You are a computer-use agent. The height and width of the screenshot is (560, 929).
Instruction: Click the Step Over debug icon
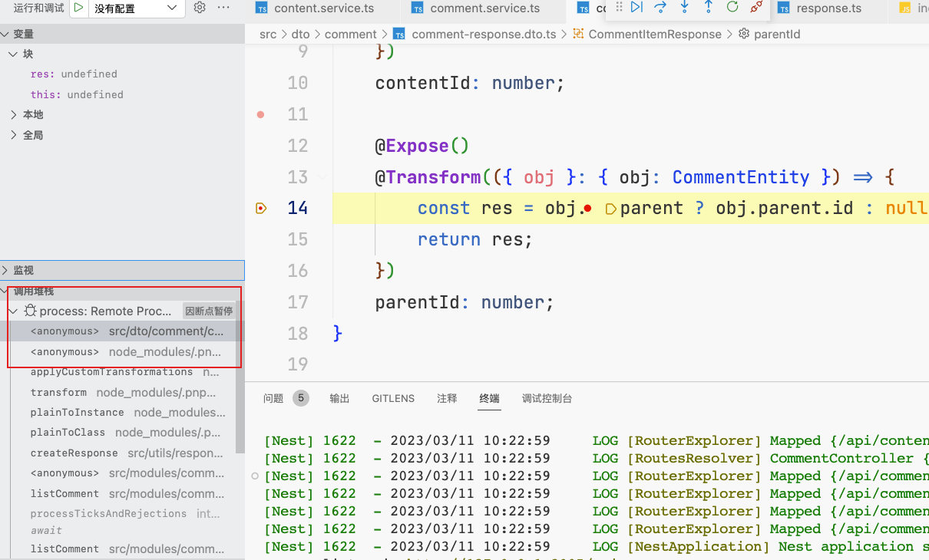[660, 8]
